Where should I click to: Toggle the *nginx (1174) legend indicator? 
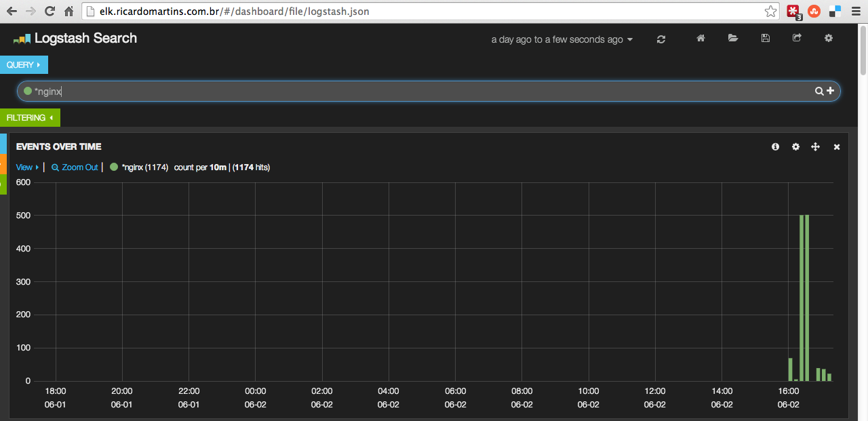click(113, 167)
